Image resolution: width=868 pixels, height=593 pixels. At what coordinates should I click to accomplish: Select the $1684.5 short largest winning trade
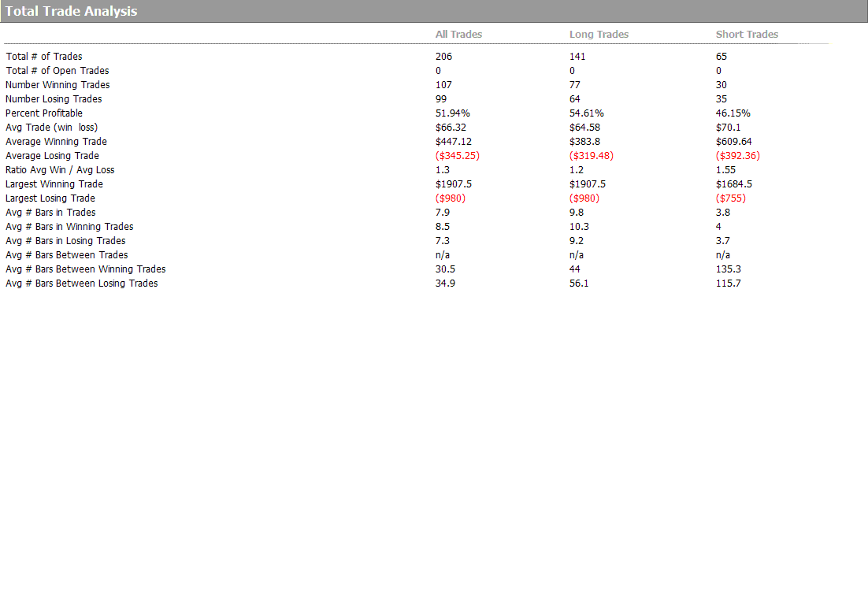[x=734, y=184]
